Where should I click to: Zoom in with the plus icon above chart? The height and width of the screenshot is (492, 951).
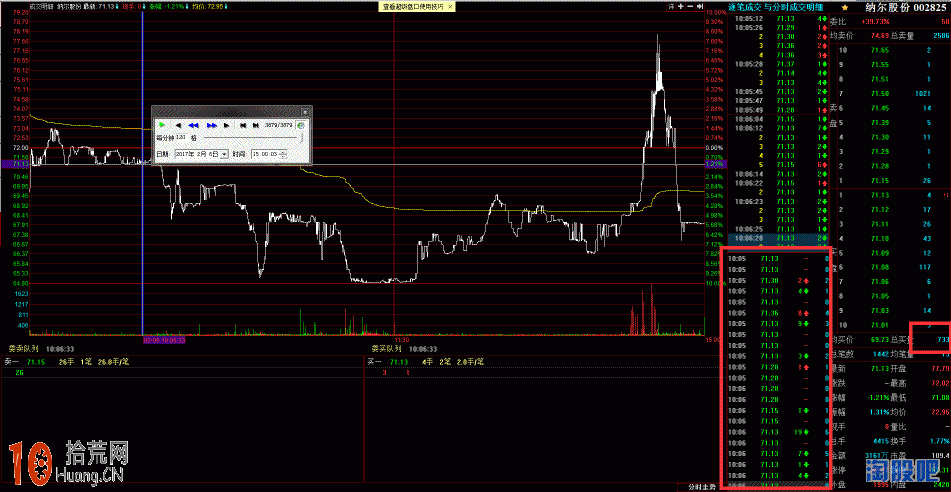(x=681, y=6)
